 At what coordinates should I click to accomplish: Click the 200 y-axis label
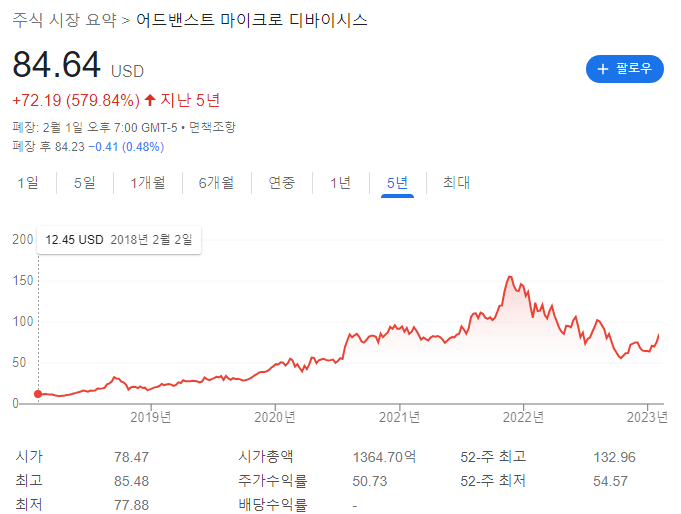click(23, 239)
